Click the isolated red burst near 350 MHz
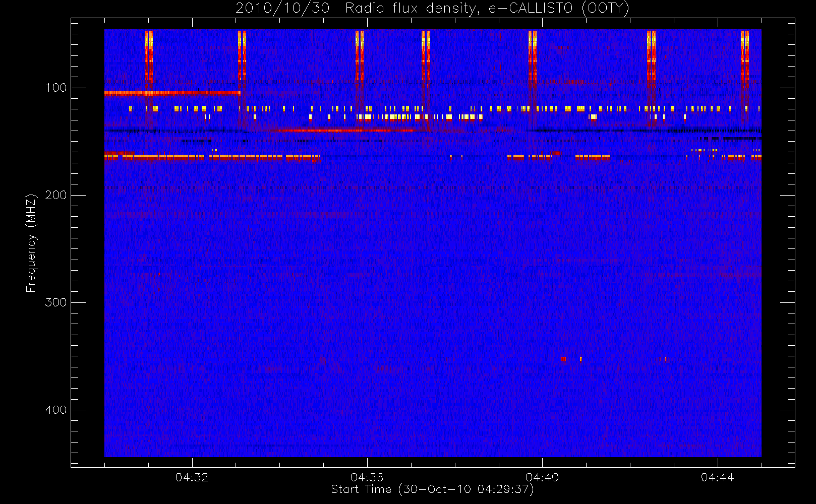 [x=564, y=359]
